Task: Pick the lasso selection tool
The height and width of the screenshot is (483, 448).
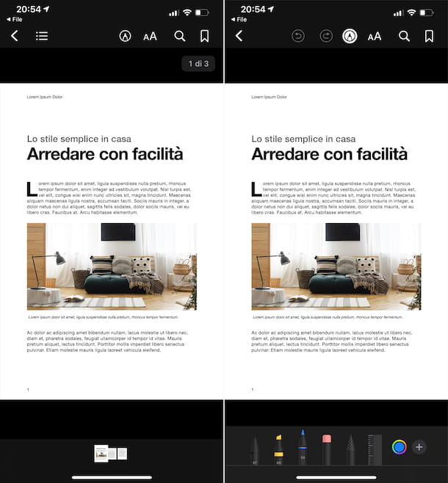Action: coord(350,450)
